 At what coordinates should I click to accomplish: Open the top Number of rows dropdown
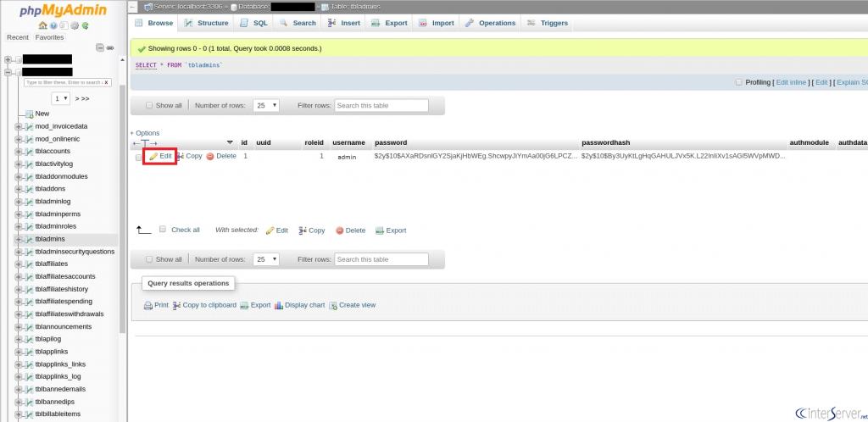point(265,105)
